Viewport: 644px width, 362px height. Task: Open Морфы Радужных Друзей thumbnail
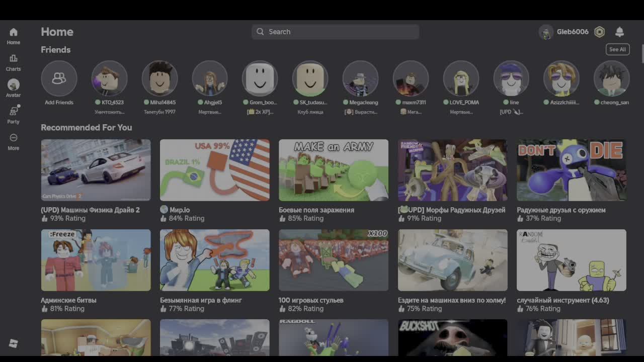453,170
